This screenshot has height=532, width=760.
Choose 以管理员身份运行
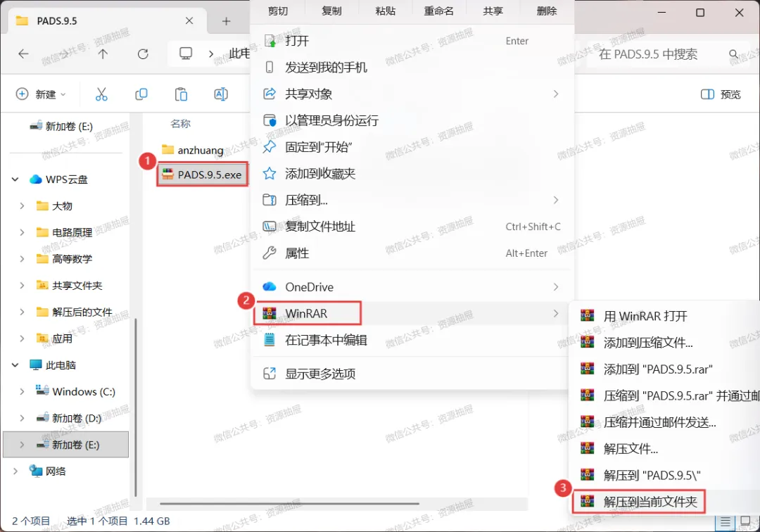click(x=412, y=120)
